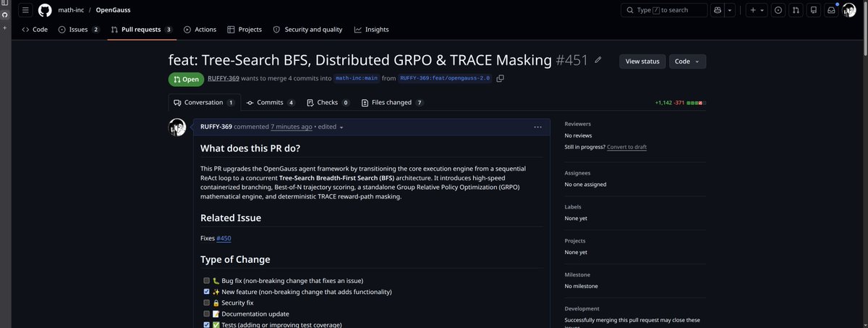Open the Code tab
This screenshot has height=328, width=868.
pyautogui.click(x=35, y=30)
